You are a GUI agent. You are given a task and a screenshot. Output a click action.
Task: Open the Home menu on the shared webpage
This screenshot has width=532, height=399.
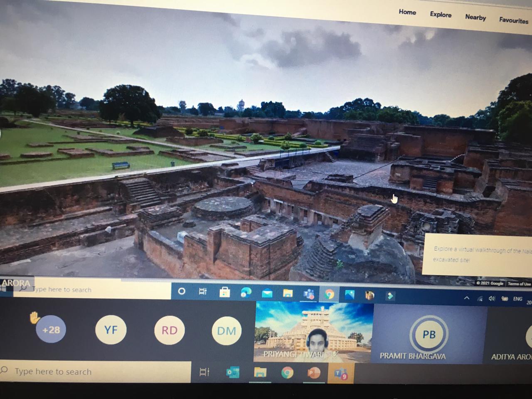(407, 12)
